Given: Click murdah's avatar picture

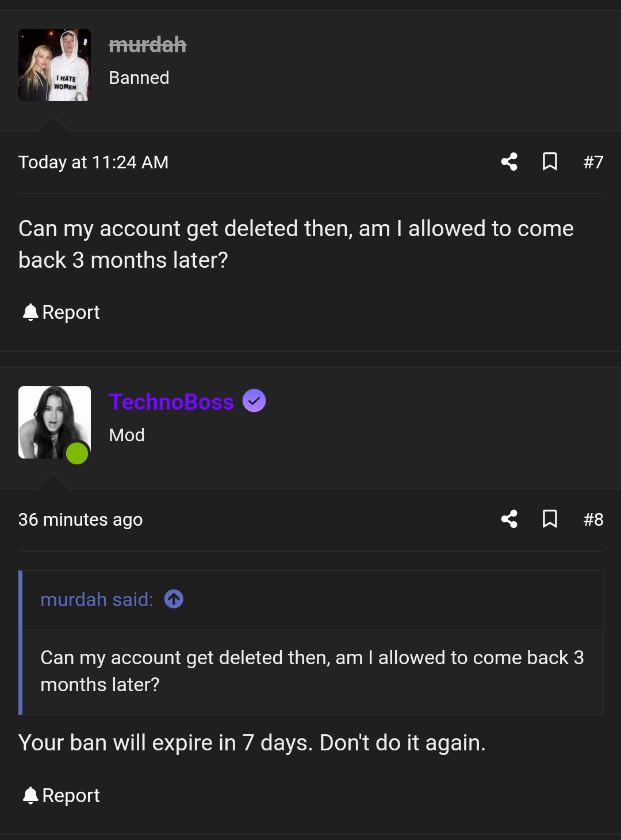Looking at the screenshot, I should tap(54, 64).
